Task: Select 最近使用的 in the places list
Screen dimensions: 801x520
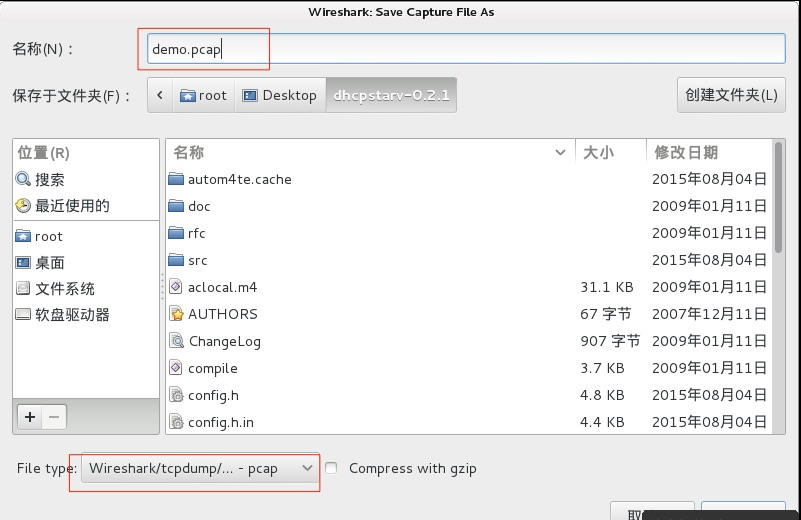Action: 72,206
